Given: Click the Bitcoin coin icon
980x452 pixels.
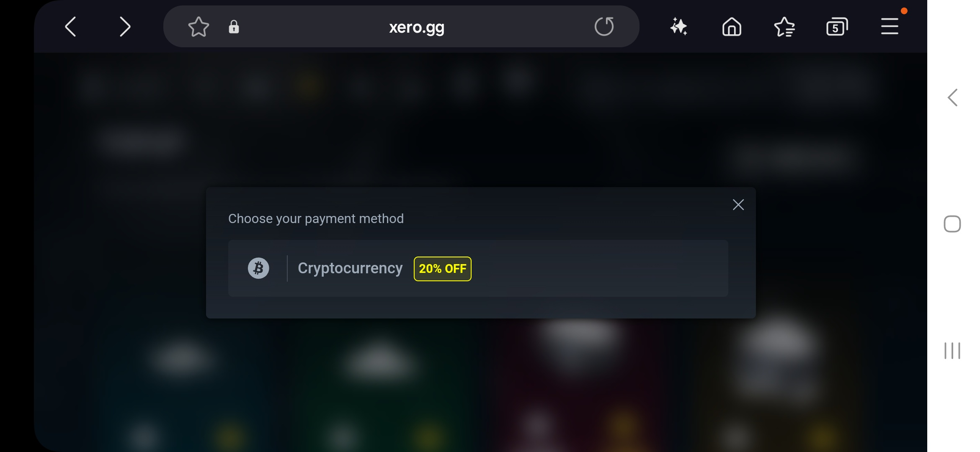Looking at the screenshot, I should tap(258, 268).
